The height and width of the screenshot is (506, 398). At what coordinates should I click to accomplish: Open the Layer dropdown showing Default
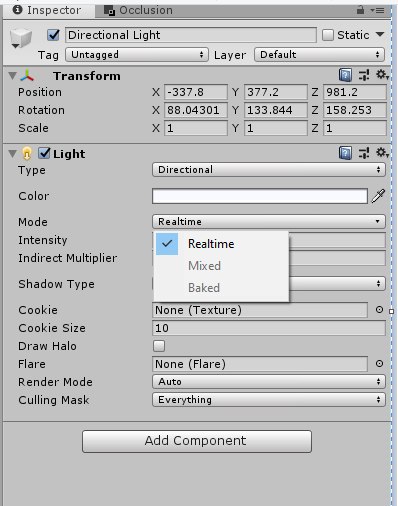(x=319, y=55)
